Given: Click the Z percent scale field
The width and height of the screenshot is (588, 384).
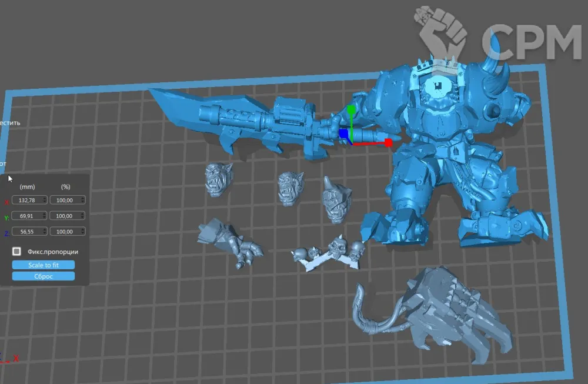Looking at the screenshot, I should pos(65,232).
